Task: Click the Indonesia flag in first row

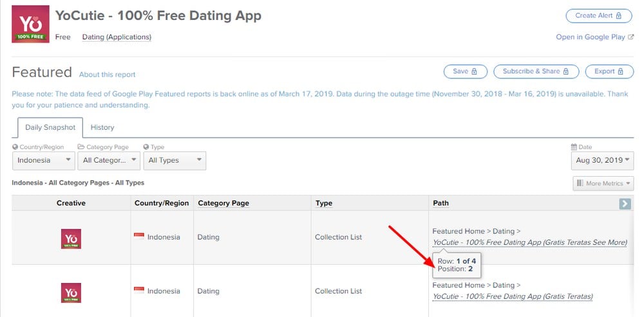Action: (x=139, y=236)
